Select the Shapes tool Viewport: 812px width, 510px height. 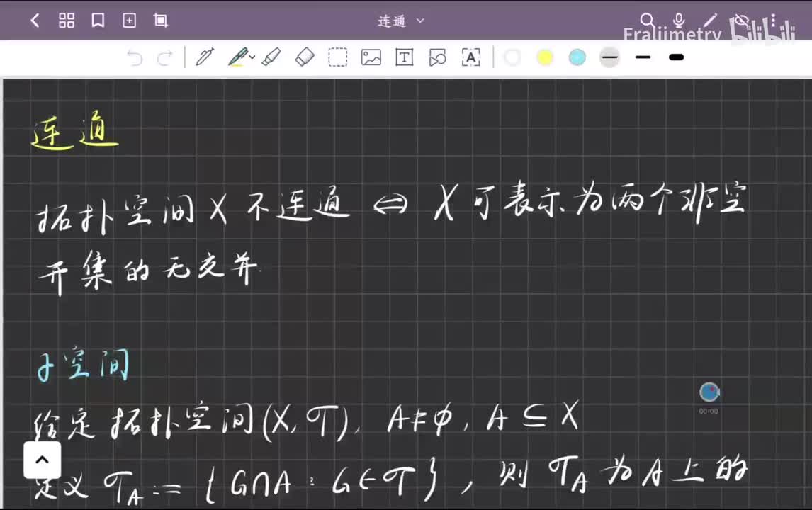click(438, 57)
